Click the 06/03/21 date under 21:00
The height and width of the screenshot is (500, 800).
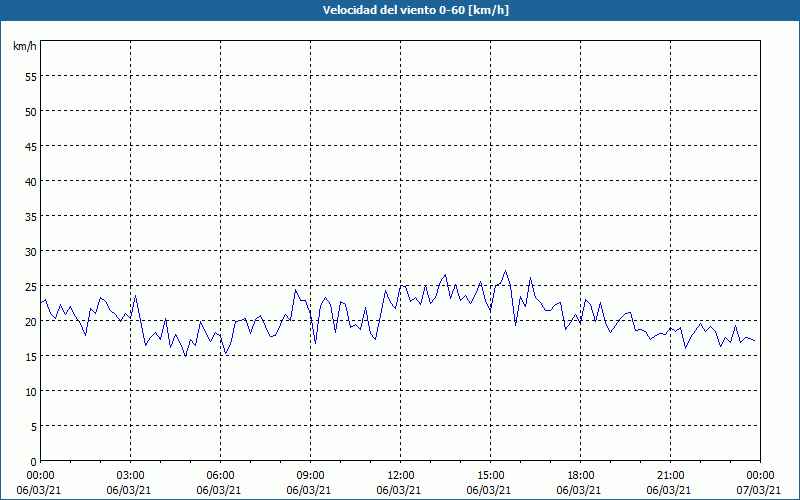point(669,490)
